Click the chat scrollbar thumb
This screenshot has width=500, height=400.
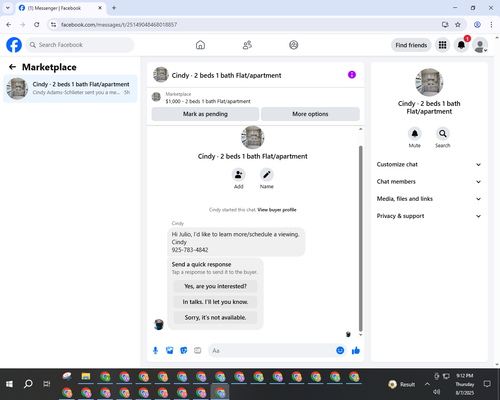(x=360, y=238)
